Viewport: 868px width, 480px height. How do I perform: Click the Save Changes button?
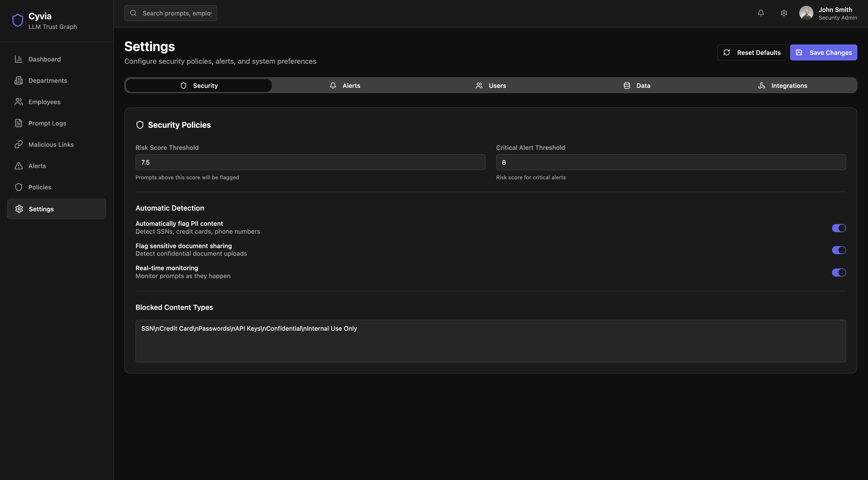tap(823, 53)
